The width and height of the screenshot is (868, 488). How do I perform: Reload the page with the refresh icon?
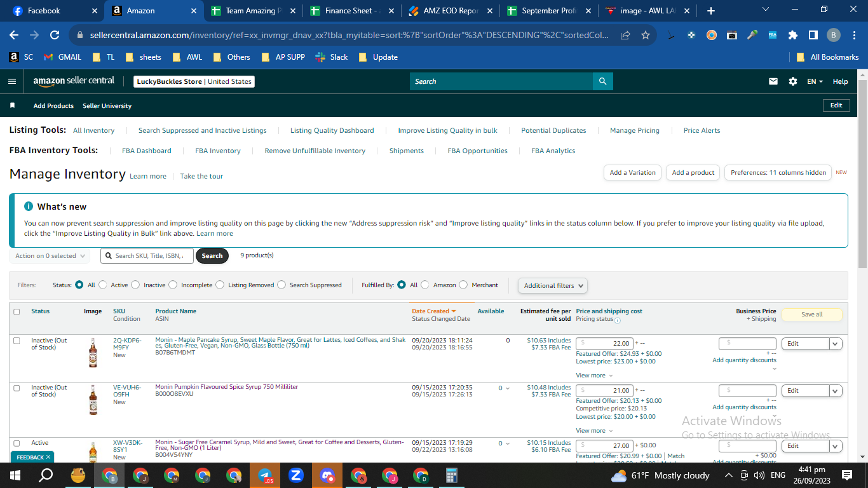(55, 36)
